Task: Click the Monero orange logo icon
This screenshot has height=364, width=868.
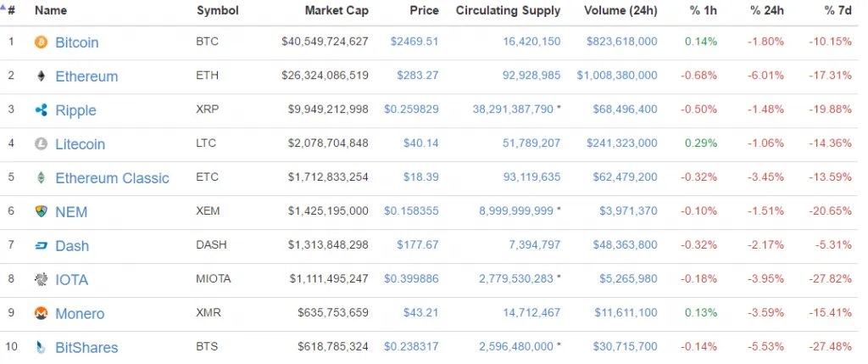Action: point(41,314)
